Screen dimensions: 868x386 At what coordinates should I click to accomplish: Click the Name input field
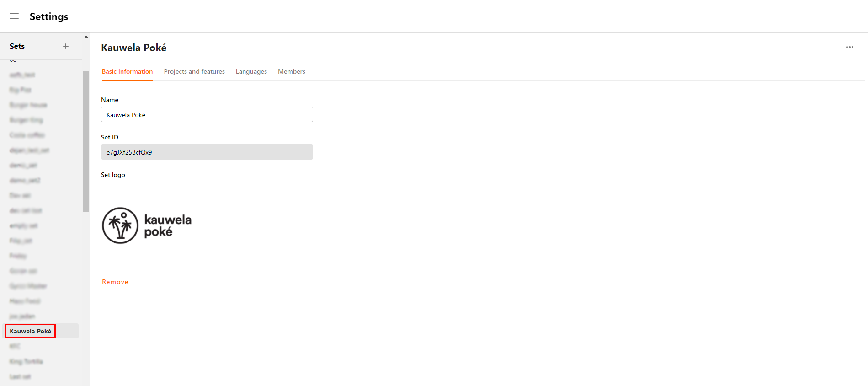(x=207, y=114)
